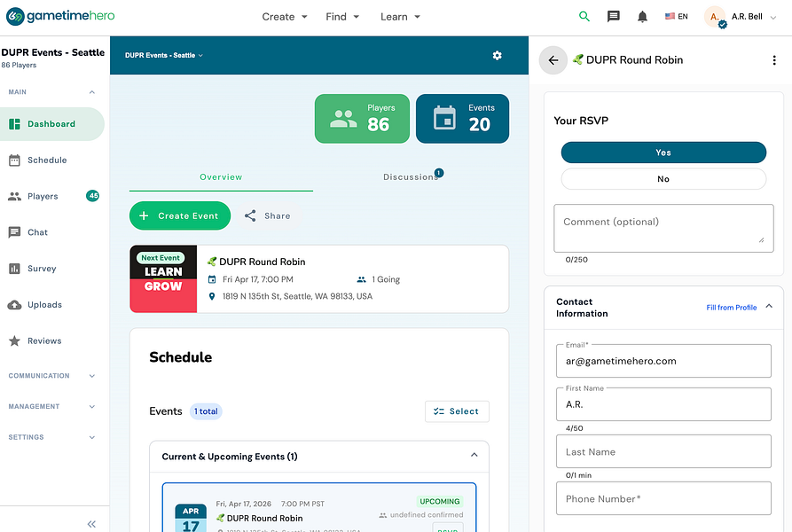Open the messages chat bubble icon
This screenshot has height=532, width=792.
(613, 17)
